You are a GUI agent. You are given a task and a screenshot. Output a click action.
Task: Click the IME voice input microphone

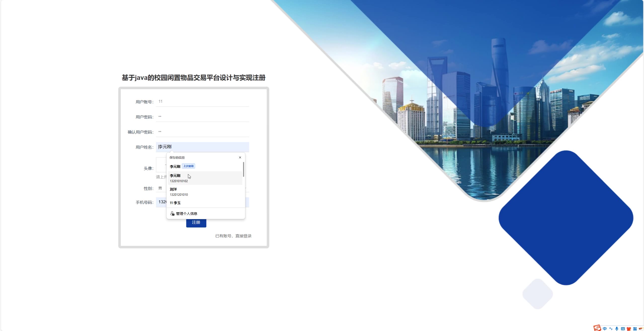(x=617, y=328)
